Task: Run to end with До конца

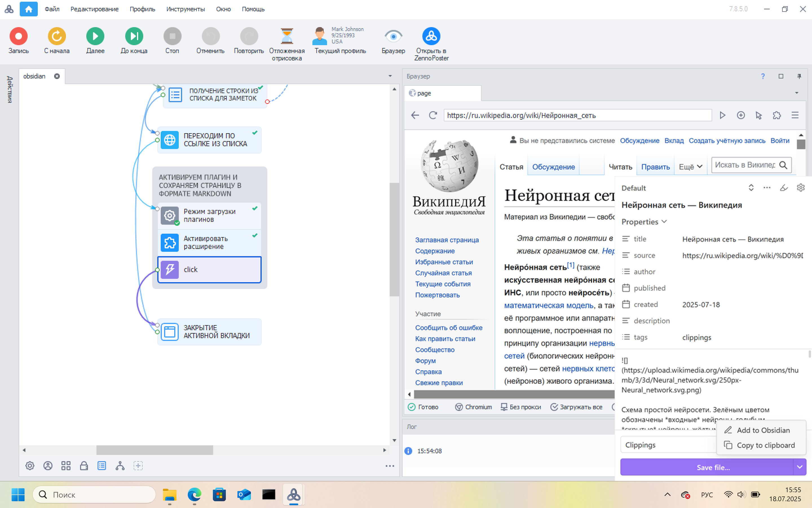Action: pos(134,41)
